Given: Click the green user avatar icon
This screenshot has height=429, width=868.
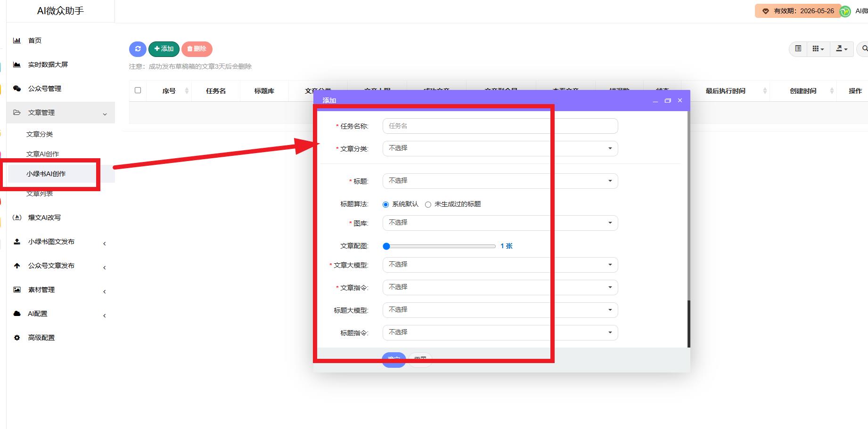Looking at the screenshot, I should pos(845,11).
